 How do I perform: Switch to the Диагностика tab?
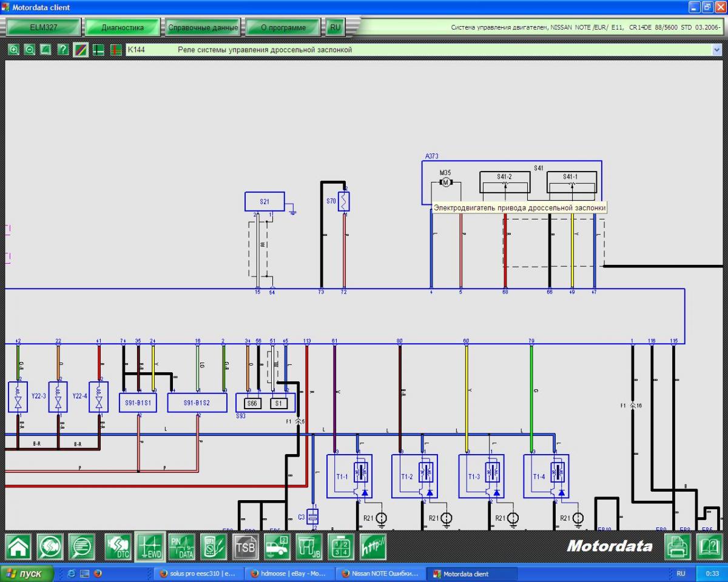point(123,27)
